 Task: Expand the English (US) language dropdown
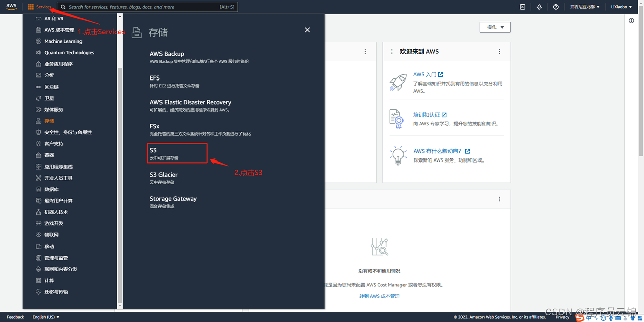pos(46,317)
